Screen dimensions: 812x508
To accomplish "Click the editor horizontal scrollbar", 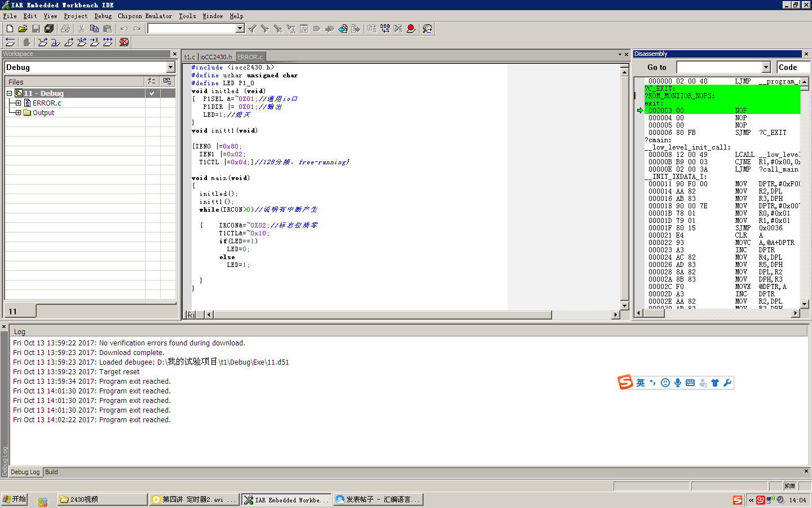I will coord(383,315).
